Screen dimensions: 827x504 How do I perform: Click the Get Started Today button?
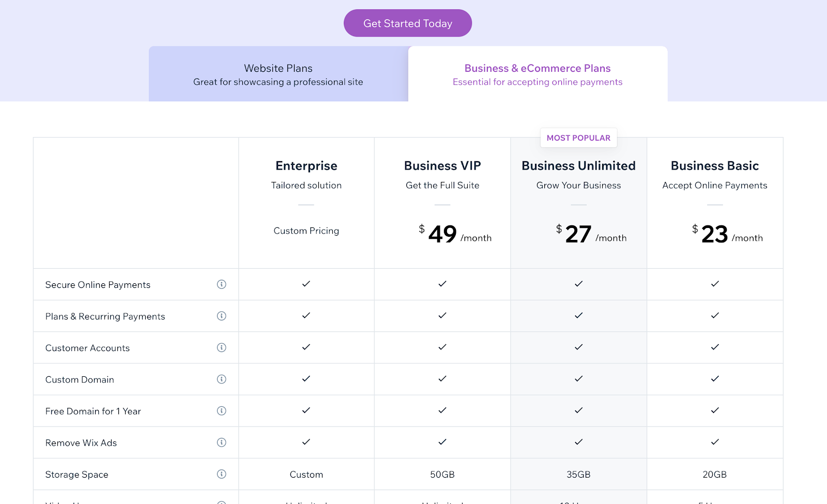[408, 23]
